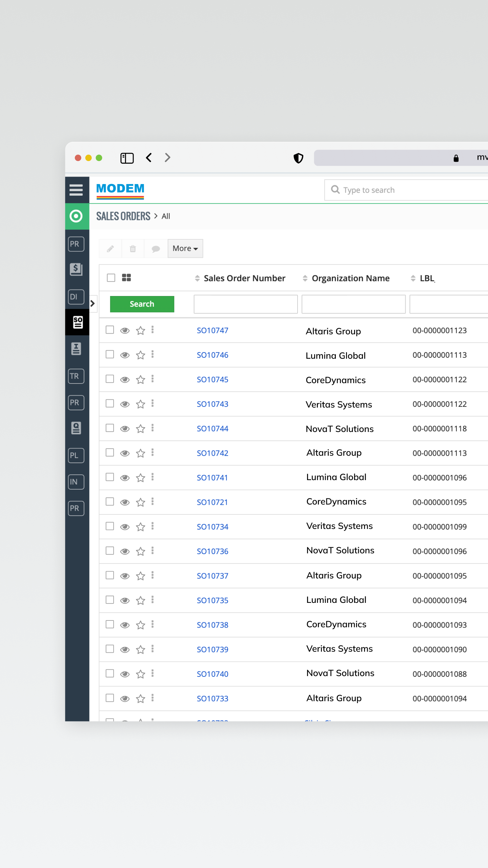Open the hamburger menu in sidebar
The height and width of the screenshot is (868, 488).
[76, 190]
